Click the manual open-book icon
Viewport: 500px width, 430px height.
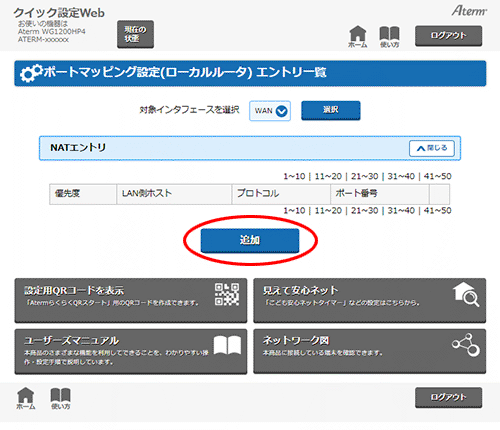[x=227, y=345]
